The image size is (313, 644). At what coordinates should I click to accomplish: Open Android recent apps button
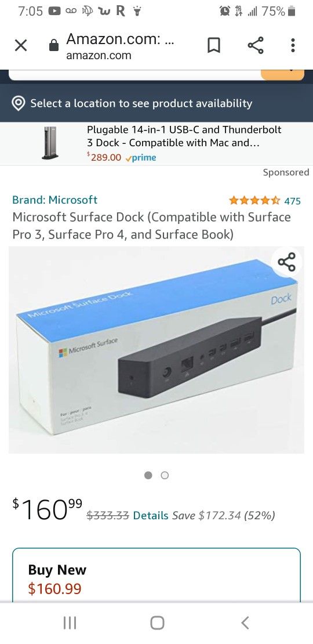70,623
